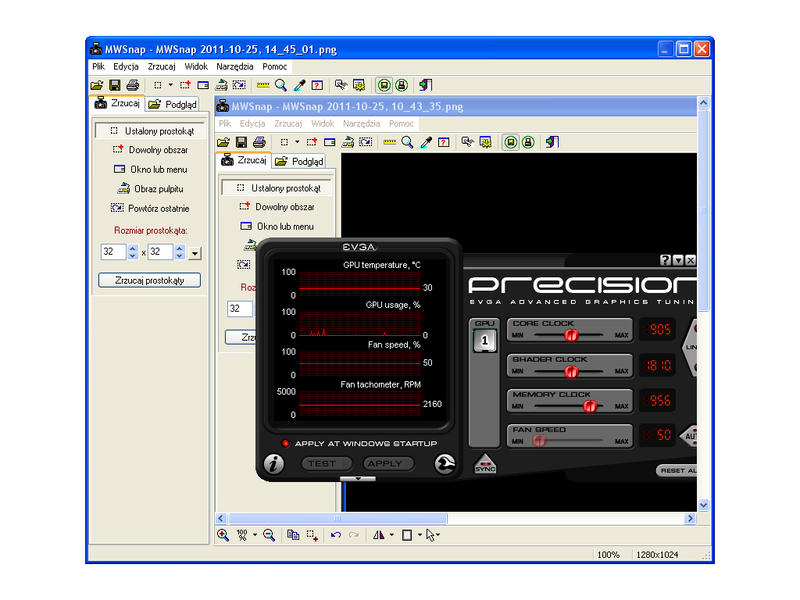Screen dimensions: 800x600
Task: Open the Plik menu
Action: pos(98,66)
